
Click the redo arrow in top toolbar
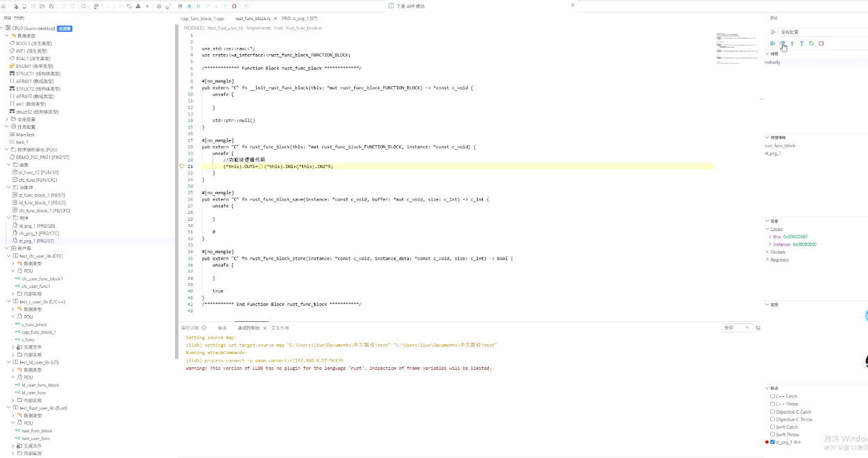click(x=72, y=6)
